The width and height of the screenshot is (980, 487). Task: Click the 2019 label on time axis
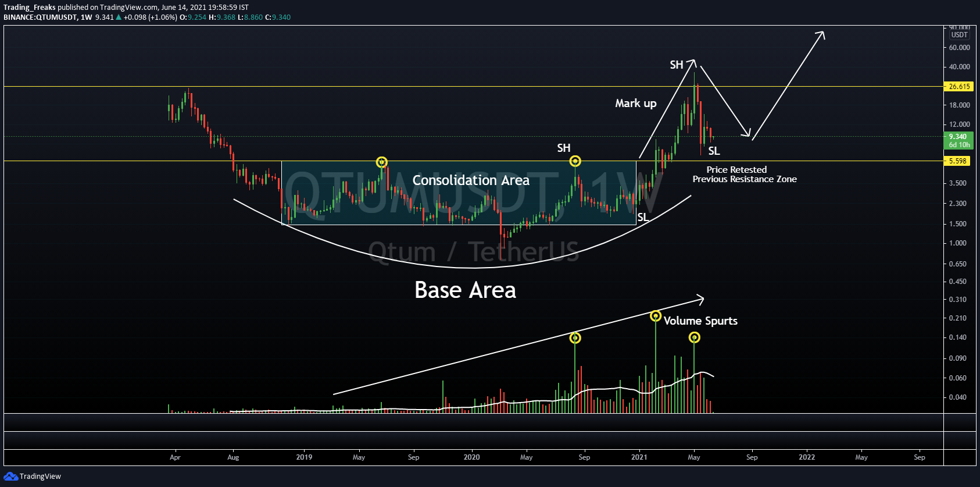304,457
